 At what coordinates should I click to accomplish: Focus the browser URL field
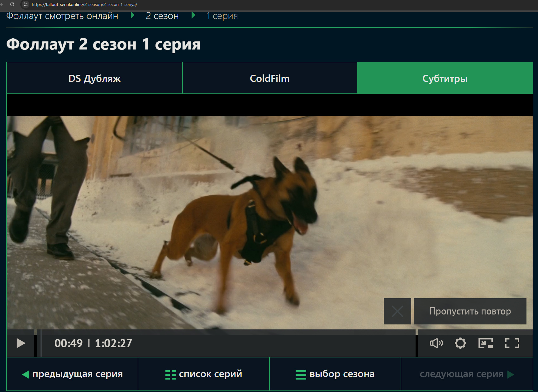[84, 4]
